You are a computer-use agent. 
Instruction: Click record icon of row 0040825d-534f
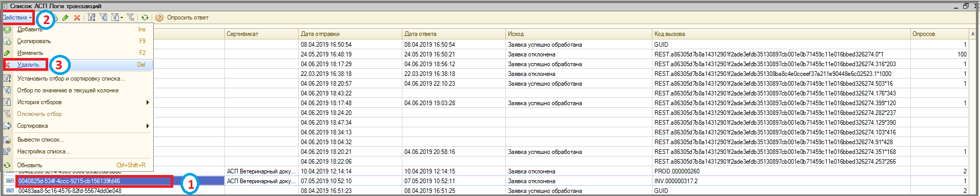[10, 181]
